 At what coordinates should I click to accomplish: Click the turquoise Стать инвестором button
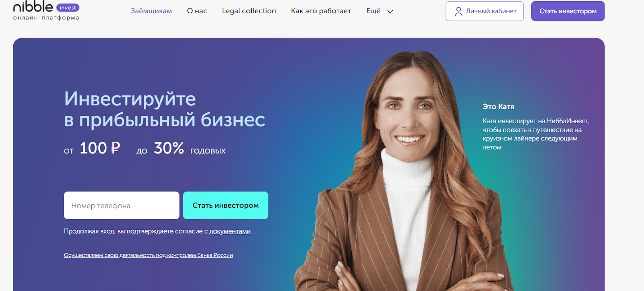click(x=225, y=205)
